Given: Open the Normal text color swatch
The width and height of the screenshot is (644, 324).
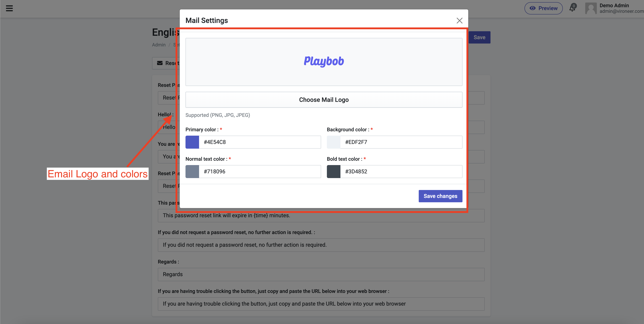Looking at the screenshot, I should tap(192, 172).
